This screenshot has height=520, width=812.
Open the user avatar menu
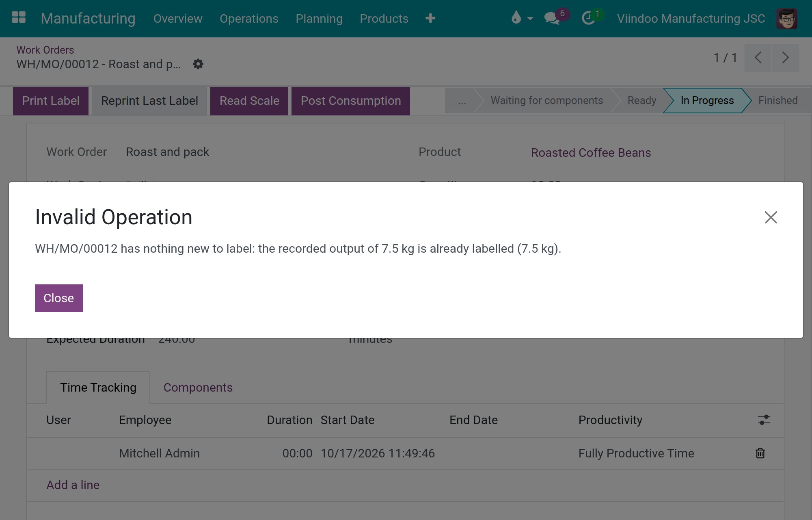coord(787,18)
